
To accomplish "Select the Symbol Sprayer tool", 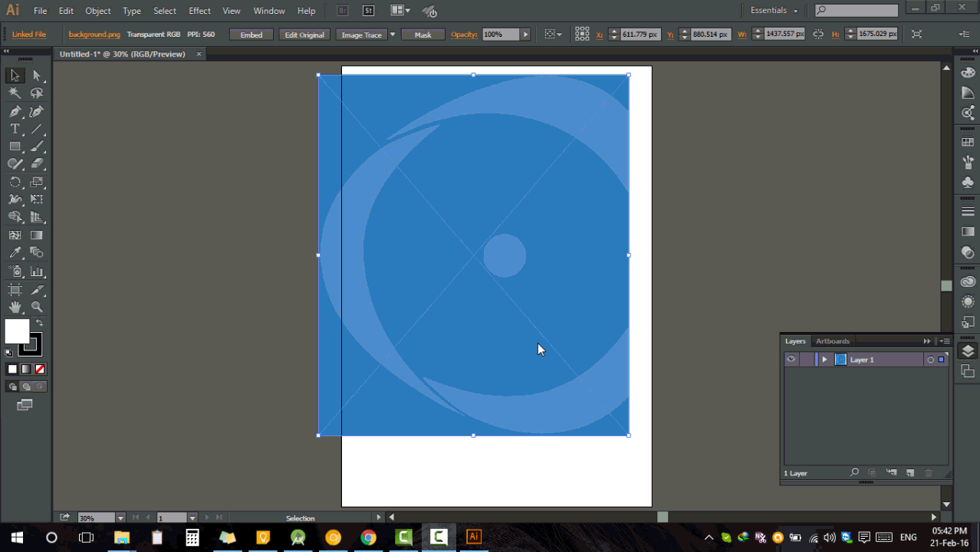I will (15, 271).
